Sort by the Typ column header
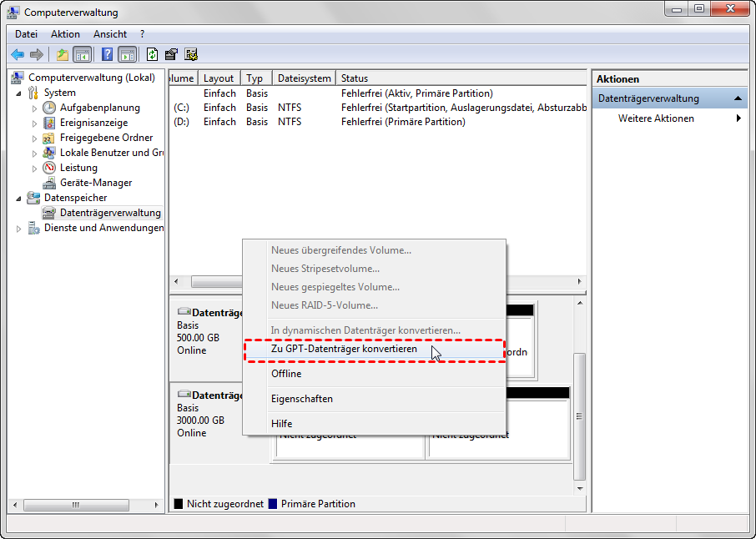This screenshot has width=756, height=539. [x=255, y=78]
